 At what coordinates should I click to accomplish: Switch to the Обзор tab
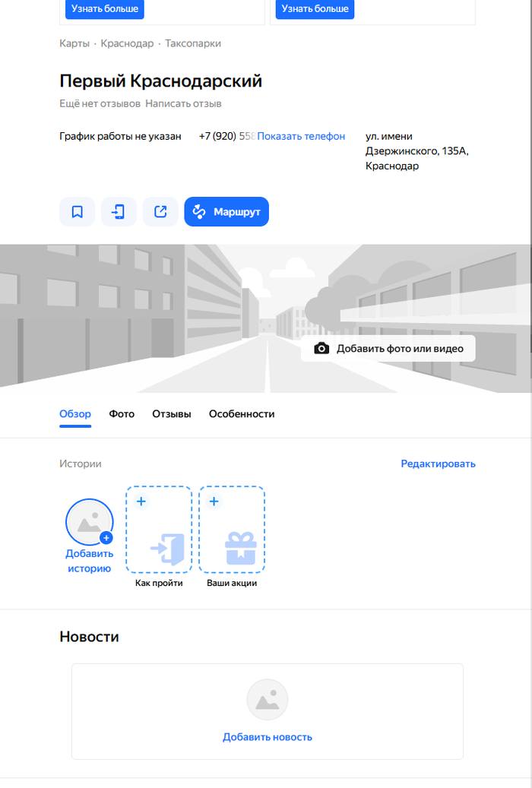coord(75,414)
